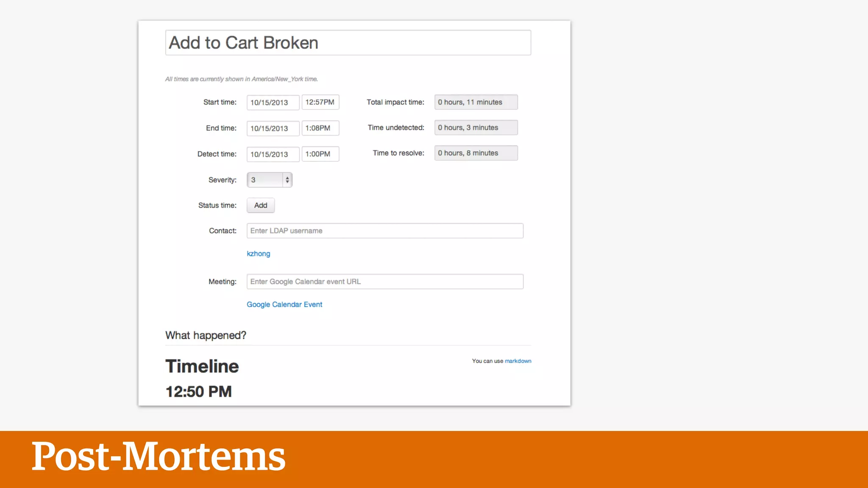This screenshot has height=488, width=868.
Task: Click the Detect time date field
Action: pyautogui.click(x=273, y=154)
